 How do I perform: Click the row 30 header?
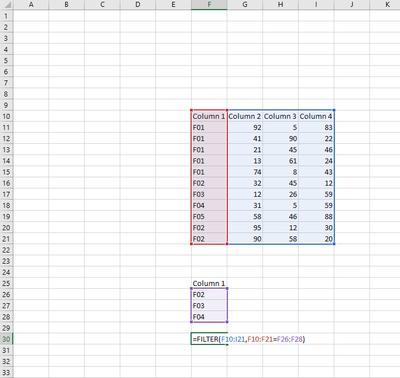6,339
